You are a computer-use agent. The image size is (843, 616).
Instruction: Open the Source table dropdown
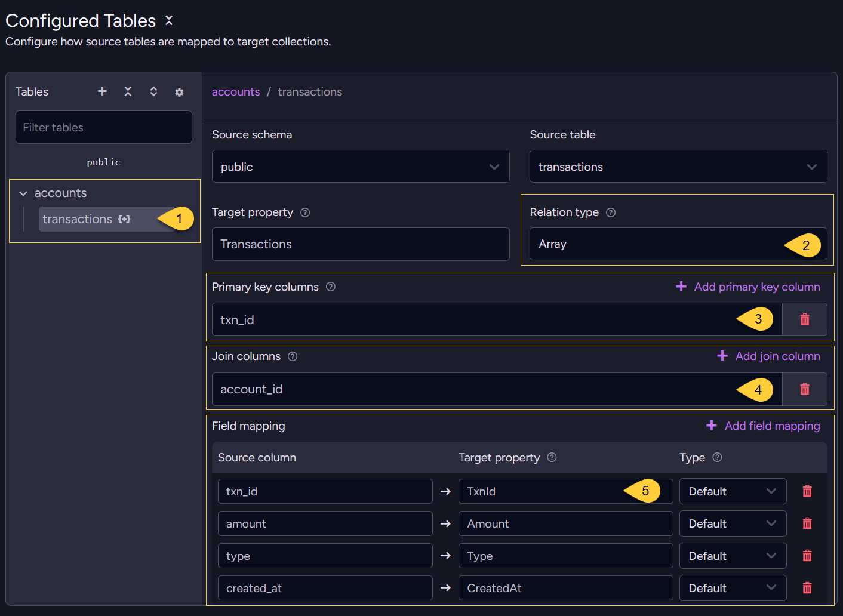pyautogui.click(x=678, y=167)
